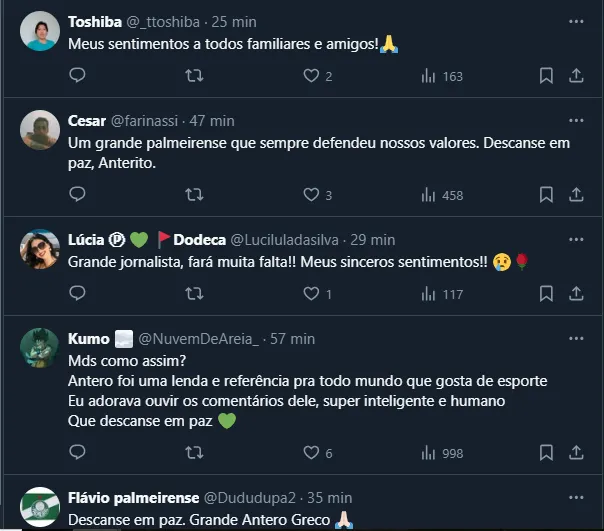Open Flávio palmeirense's Palmeiras avatar
Screen dimensions: 604x531
40,506
